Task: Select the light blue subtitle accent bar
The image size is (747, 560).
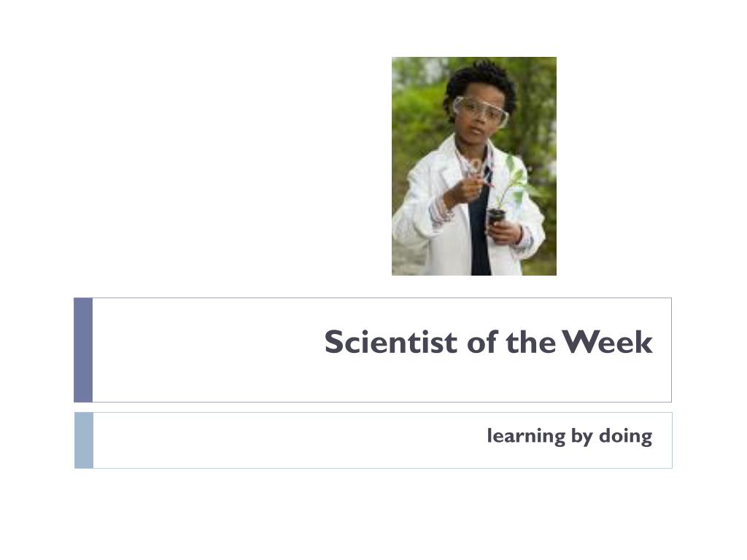Action: (x=84, y=440)
